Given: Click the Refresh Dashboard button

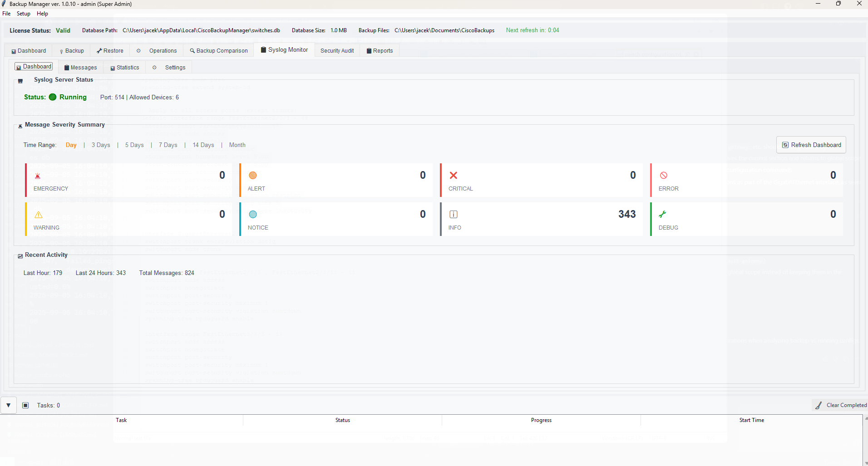Looking at the screenshot, I should coord(811,145).
